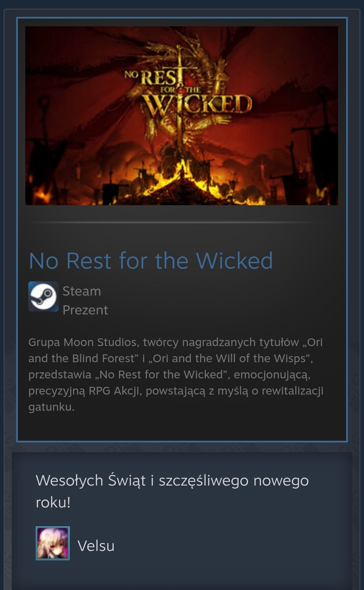Image resolution: width=364 pixels, height=590 pixels.
Task: Click the word roku! in the message
Action: [x=53, y=502]
